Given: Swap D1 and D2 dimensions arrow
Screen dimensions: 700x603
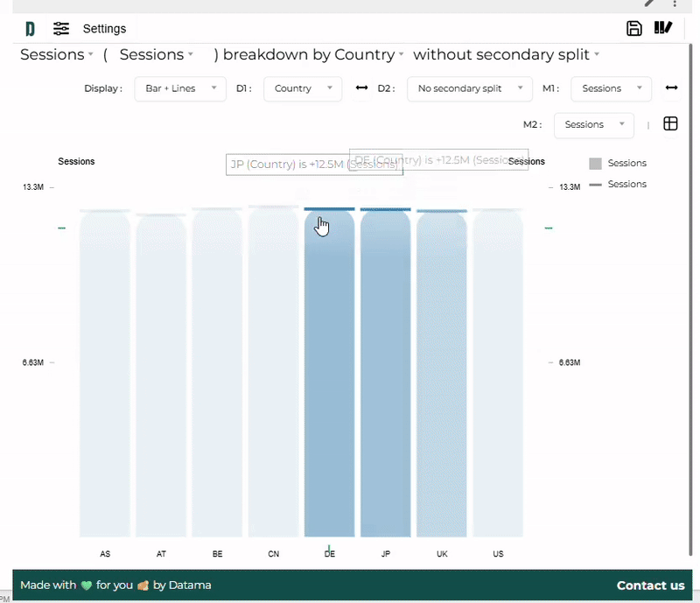Looking at the screenshot, I should click(x=361, y=88).
